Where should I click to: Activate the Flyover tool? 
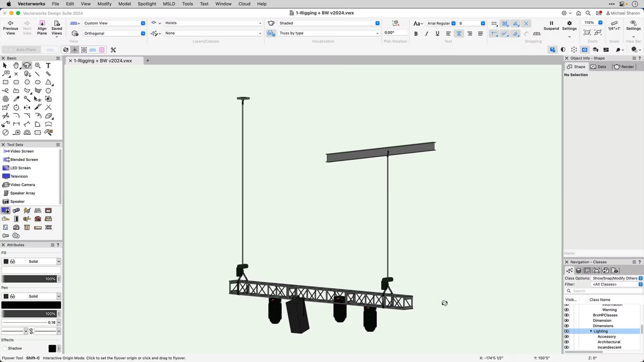click(27, 66)
